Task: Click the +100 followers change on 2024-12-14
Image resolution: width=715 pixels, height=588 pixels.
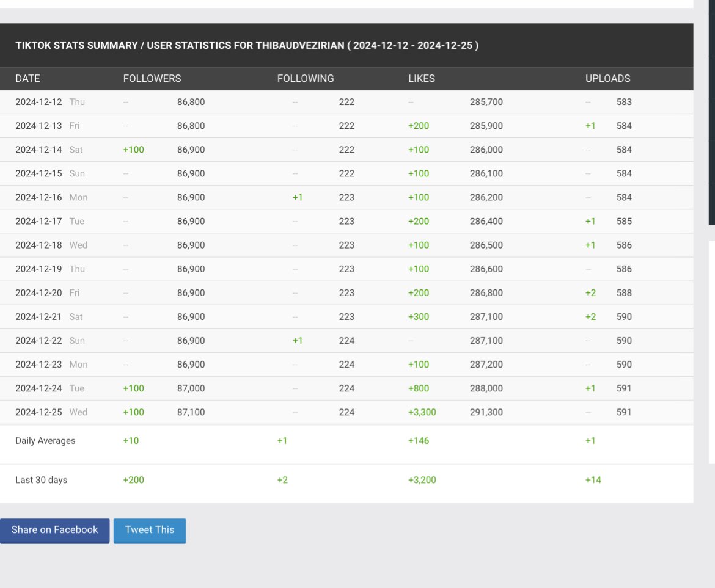Action: click(134, 150)
